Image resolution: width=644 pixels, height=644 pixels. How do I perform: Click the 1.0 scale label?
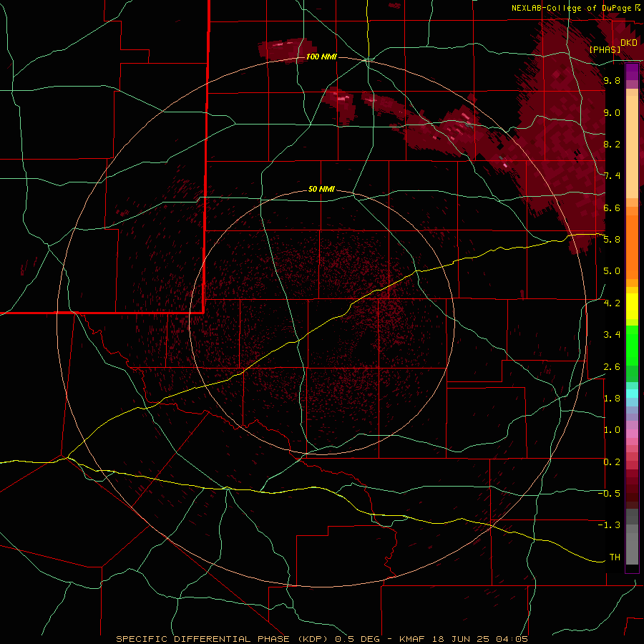click(x=612, y=430)
